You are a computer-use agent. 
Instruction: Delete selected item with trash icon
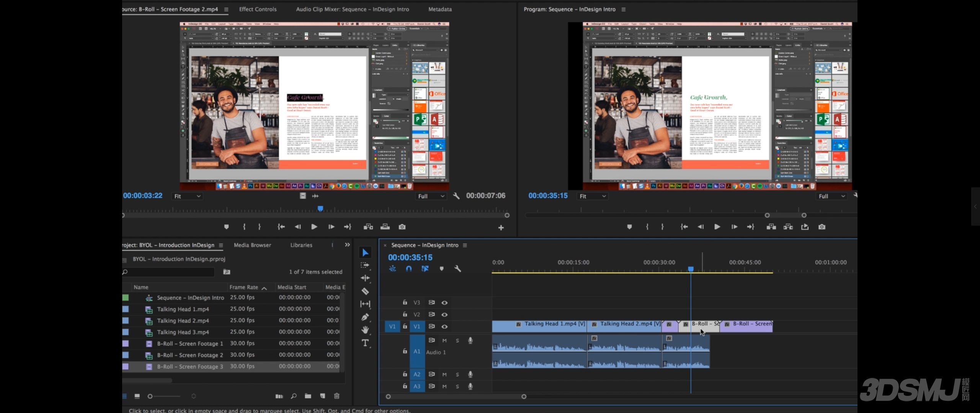point(336,396)
